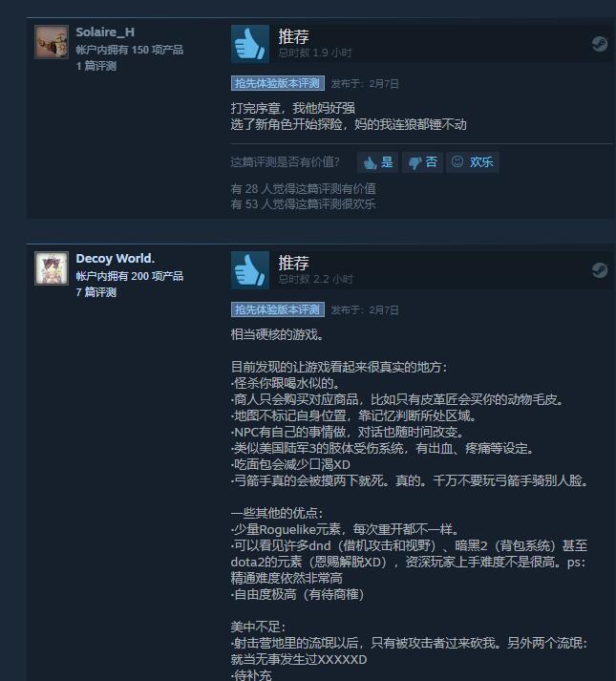Click the 抢先体验版本评测 tag on Decoy World's review
616x681 pixels.
pos(278,309)
